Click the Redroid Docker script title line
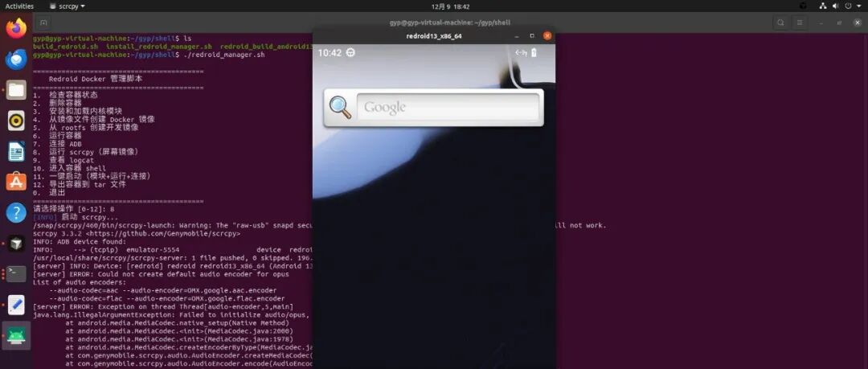This screenshot has height=369, width=868. point(95,79)
